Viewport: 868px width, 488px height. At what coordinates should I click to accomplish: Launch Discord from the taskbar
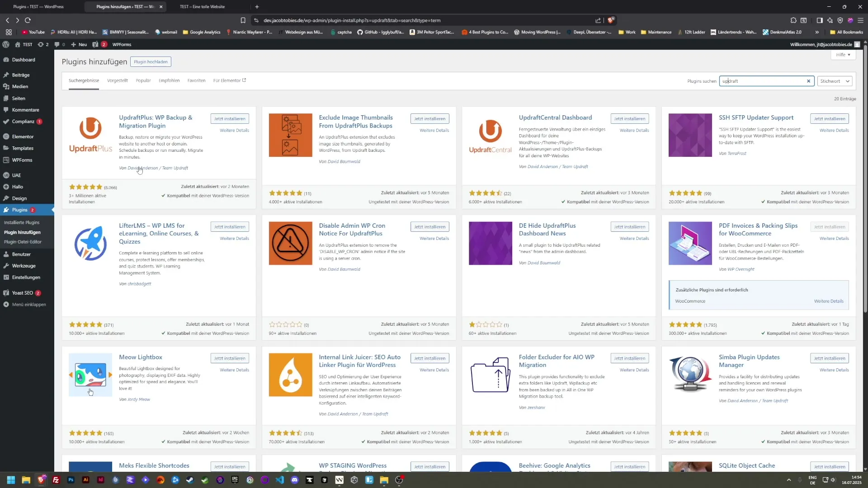[x=295, y=480]
